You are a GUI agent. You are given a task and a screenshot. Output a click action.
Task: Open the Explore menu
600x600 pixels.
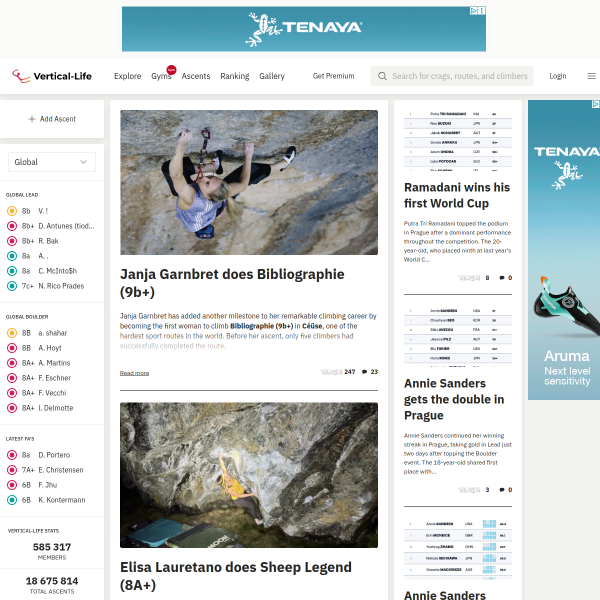click(x=127, y=76)
